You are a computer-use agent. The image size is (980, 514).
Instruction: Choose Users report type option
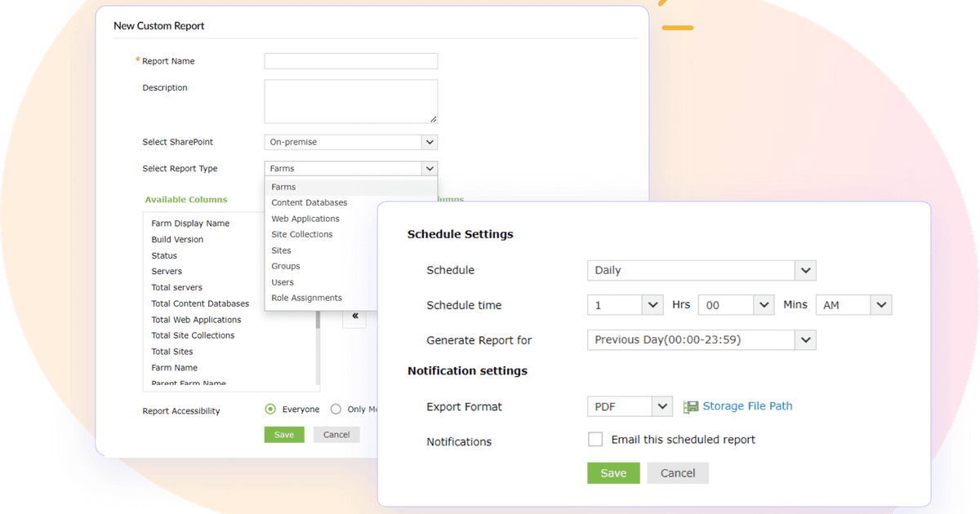point(283,282)
